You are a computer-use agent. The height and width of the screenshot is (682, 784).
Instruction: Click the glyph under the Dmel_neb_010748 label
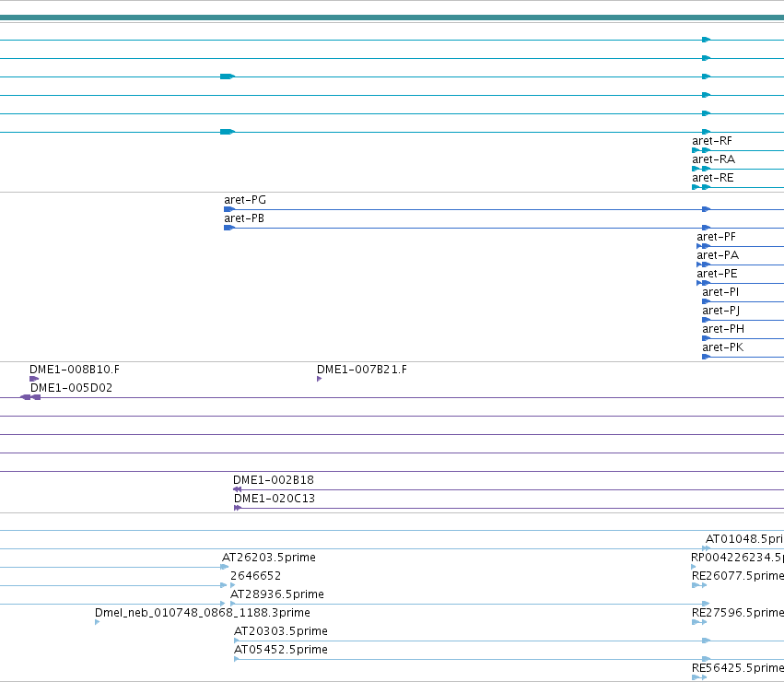pyautogui.click(x=97, y=622)
